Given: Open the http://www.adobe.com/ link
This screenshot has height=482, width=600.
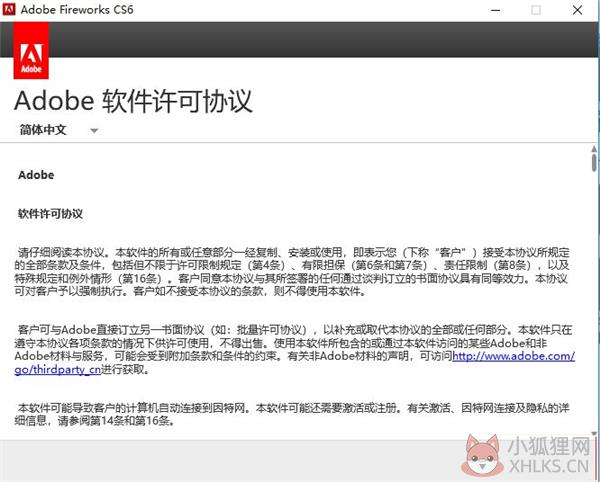Looking at the screenshot, I should [514, 356].
